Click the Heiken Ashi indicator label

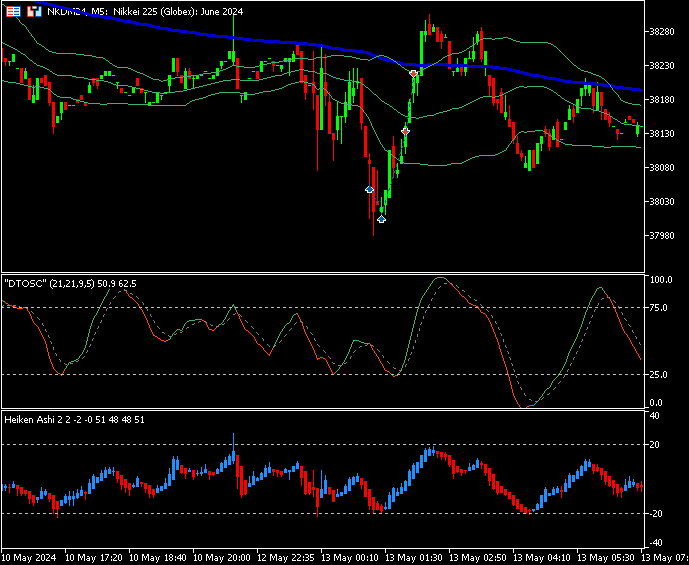(74, 420)
